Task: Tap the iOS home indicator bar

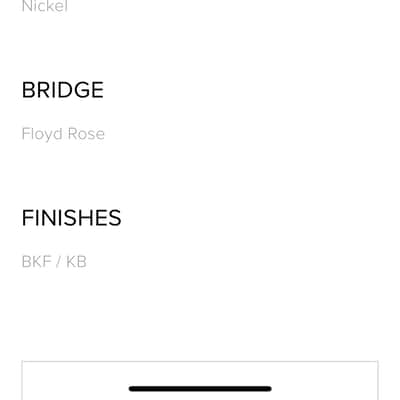Action: pos(200,389)
